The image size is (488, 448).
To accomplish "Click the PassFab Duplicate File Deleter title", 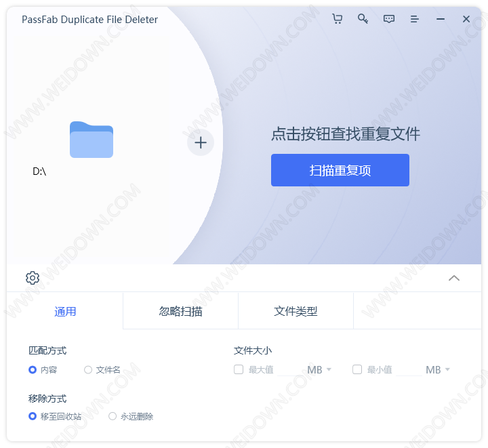I will click(89, 20).
